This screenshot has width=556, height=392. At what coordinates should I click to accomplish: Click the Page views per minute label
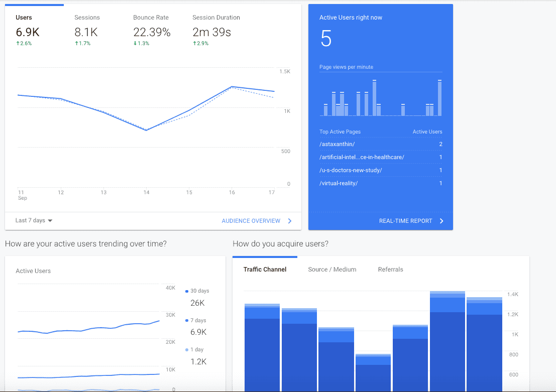pyautogui.click(x=346, y=67)
